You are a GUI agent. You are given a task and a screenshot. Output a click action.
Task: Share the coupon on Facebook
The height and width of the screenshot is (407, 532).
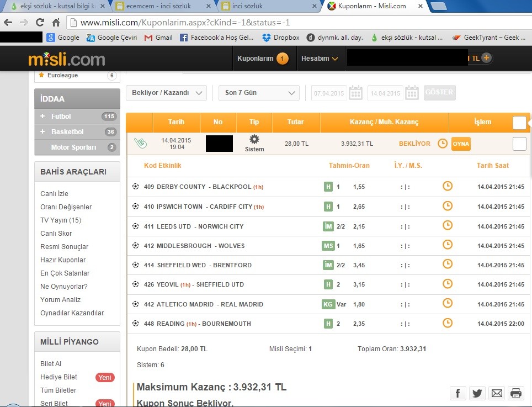click(x=457, y=393)
